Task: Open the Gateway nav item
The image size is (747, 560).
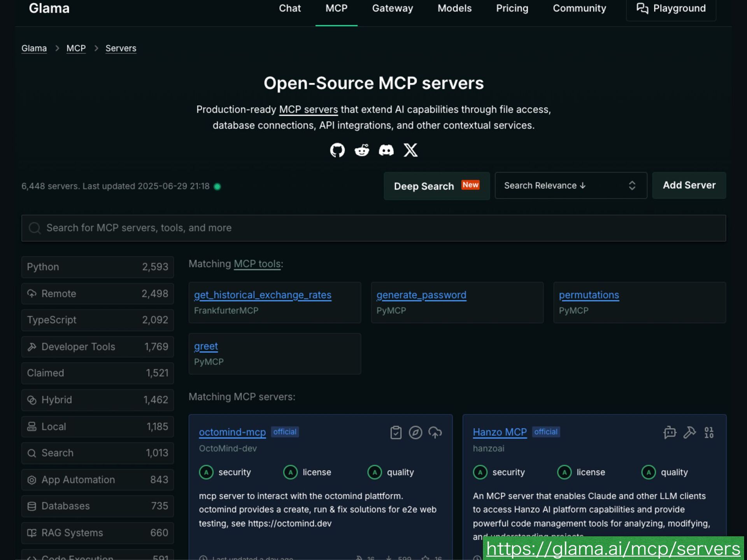Action: pyautogui.click(x=393, y=8)
